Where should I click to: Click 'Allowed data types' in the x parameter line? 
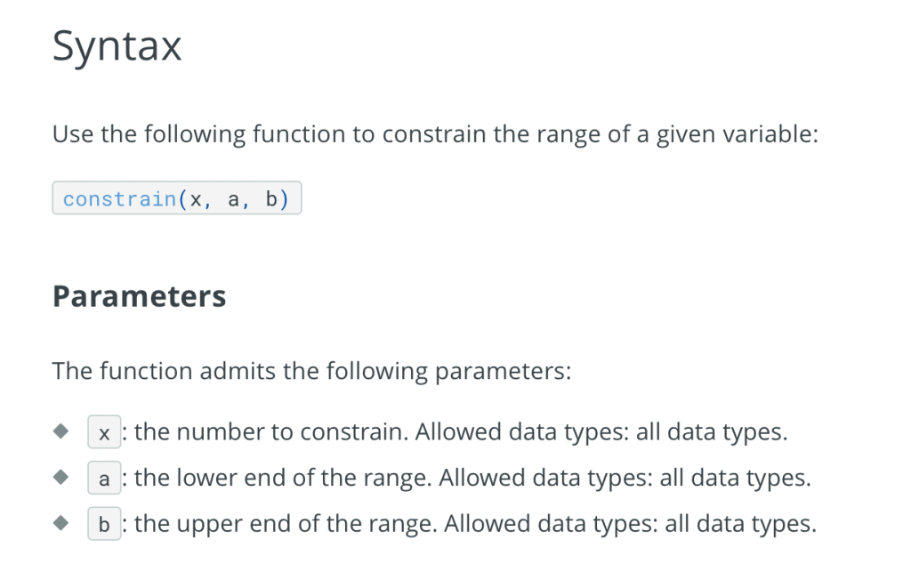point(512,432)
